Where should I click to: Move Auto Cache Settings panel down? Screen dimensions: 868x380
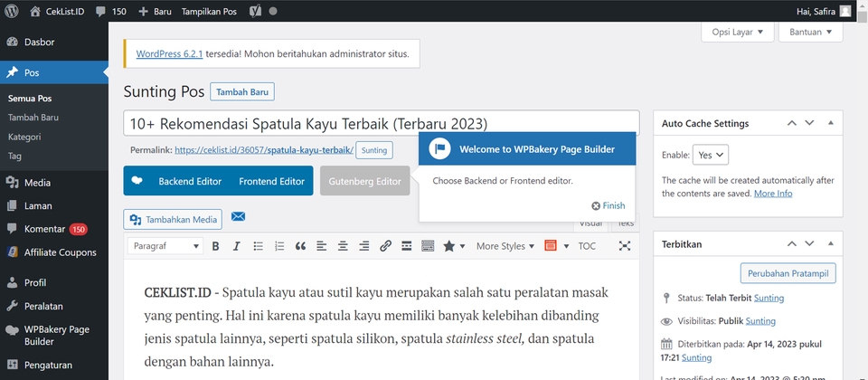click(809, 123)
